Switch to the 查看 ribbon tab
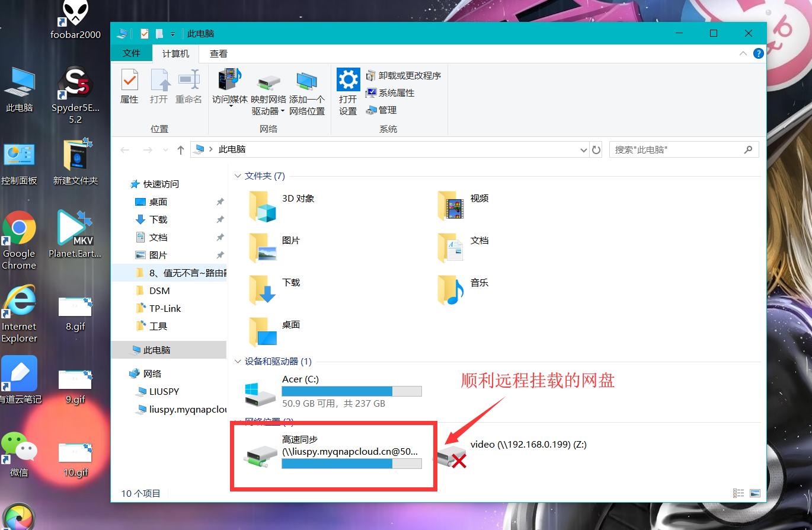Image resolution: width=812 pixels, height=530 pixels. pyautogui.click(x=218, y=53)
